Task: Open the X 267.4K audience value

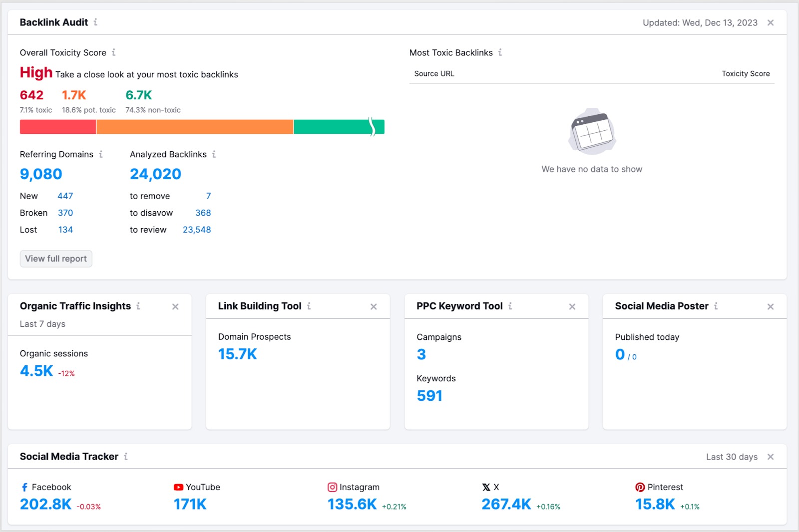Action: [x=506, y=504]
